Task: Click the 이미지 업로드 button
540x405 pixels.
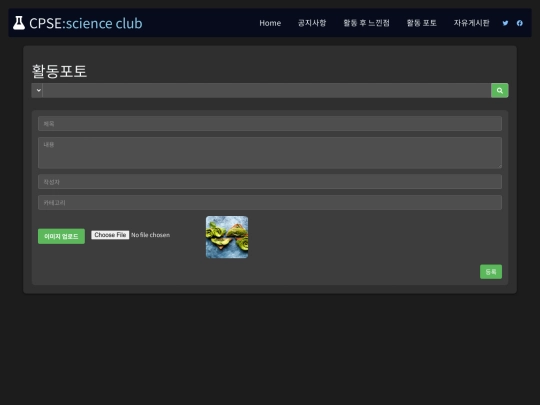Action: coord(61,236)
